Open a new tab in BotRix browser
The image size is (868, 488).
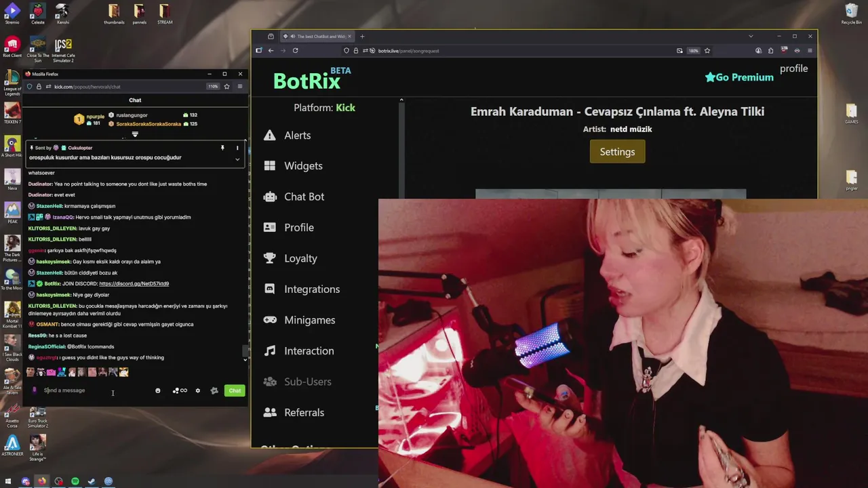coord(362,37)
